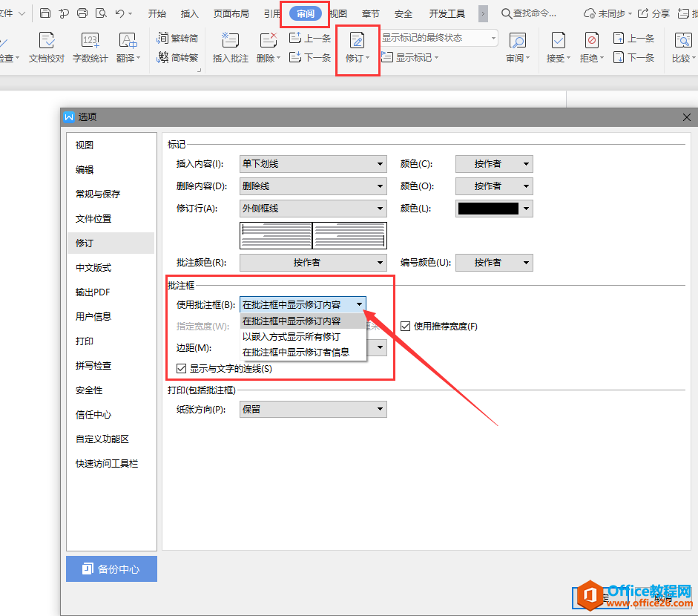698x616 pixels.
Task: Click the 翻译 translate icon
Action: click(128, 47)
